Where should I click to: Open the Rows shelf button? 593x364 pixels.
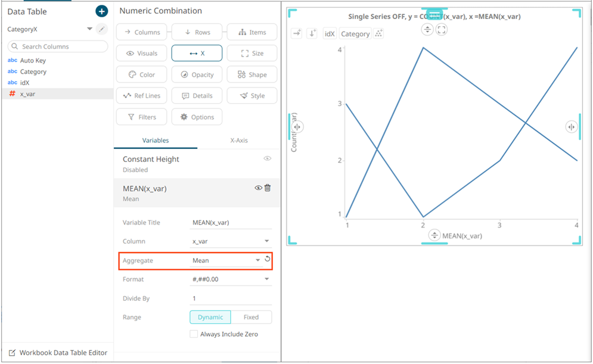[197, 32]
